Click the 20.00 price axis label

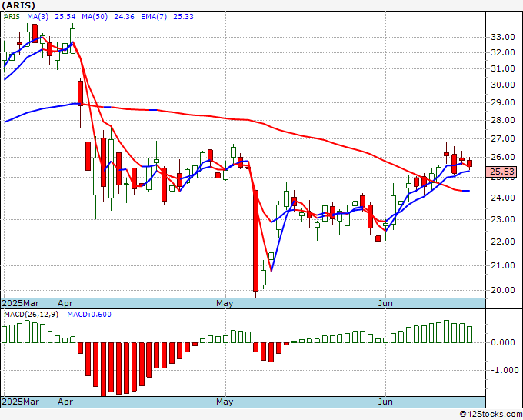[503, 290]
